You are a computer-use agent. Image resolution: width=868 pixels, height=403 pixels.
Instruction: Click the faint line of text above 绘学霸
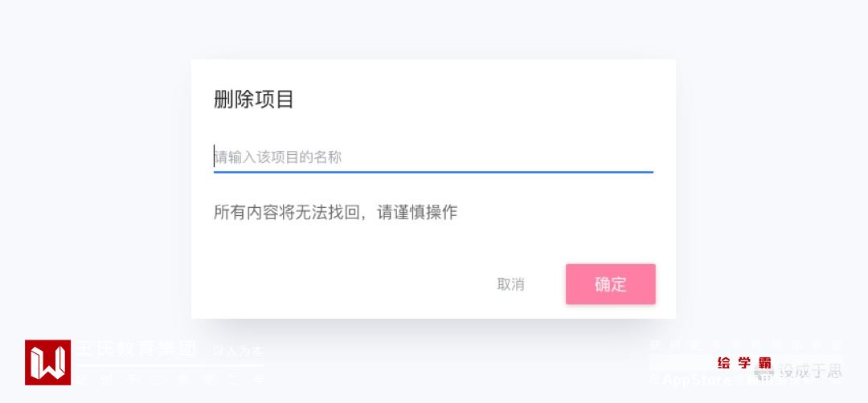point(745,345)
